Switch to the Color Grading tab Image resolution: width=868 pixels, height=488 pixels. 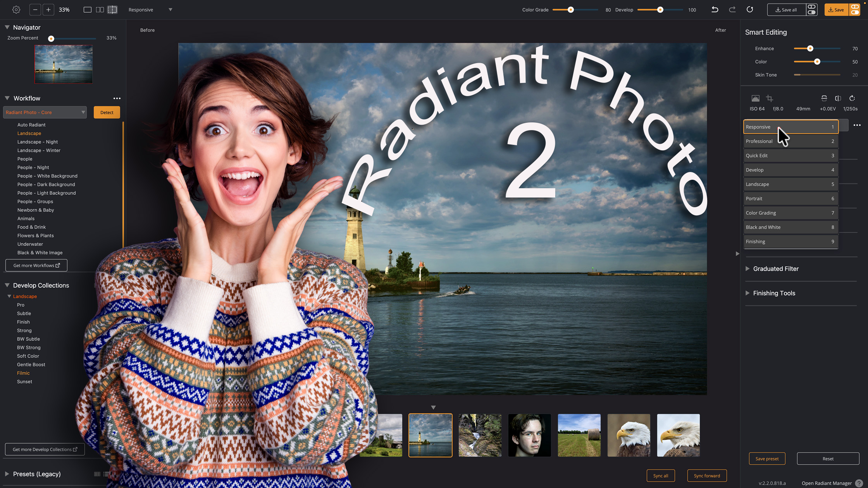click(790, 213)
